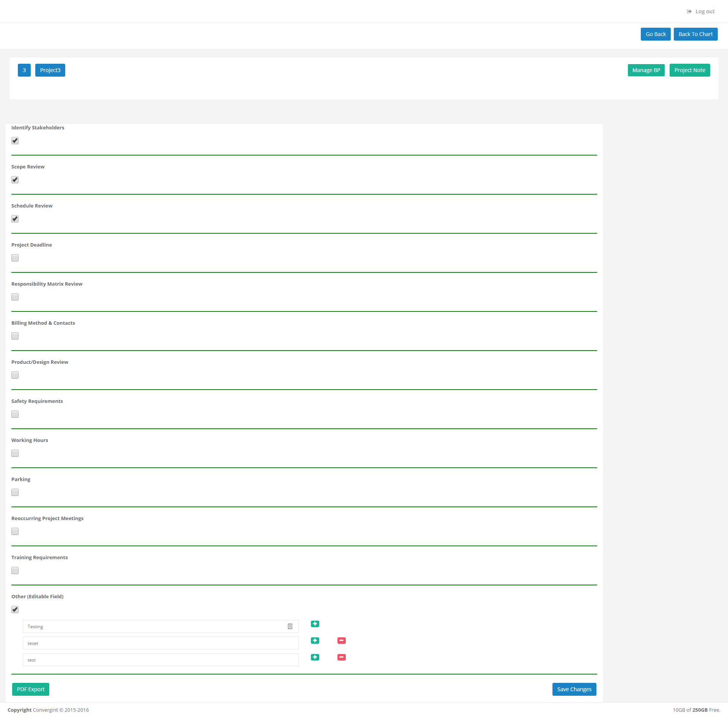
Task: Uncheck the Other (Editable Field) checkbox
Action: pyautogui.click(x=15, y=609)
